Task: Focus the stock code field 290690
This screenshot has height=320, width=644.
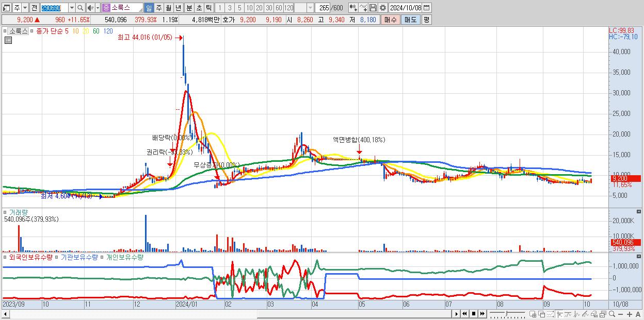Action: [x=54, y=8]
